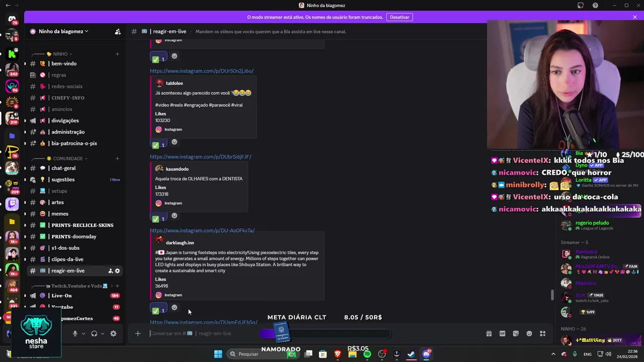Open the apps launcher icon in message bar
The width and height of the screenshot is (644, 362).
coord(542,333)
